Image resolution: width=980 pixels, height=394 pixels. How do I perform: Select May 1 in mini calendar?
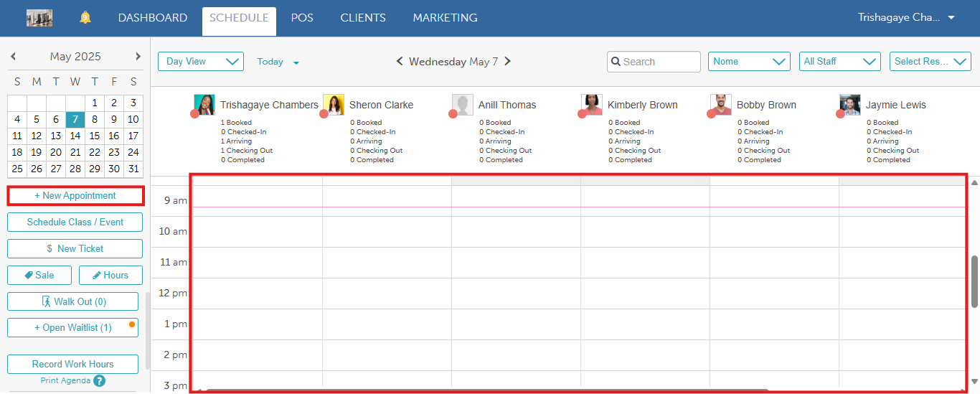(95, 103)
